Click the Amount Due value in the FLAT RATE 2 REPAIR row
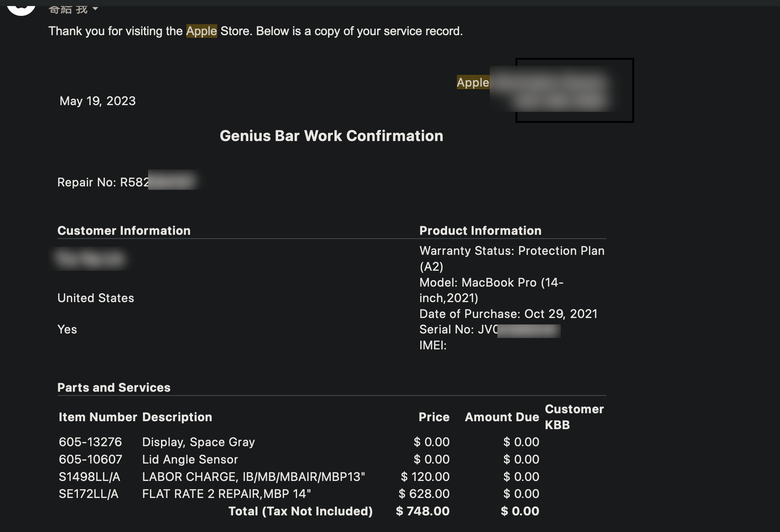 521,493
